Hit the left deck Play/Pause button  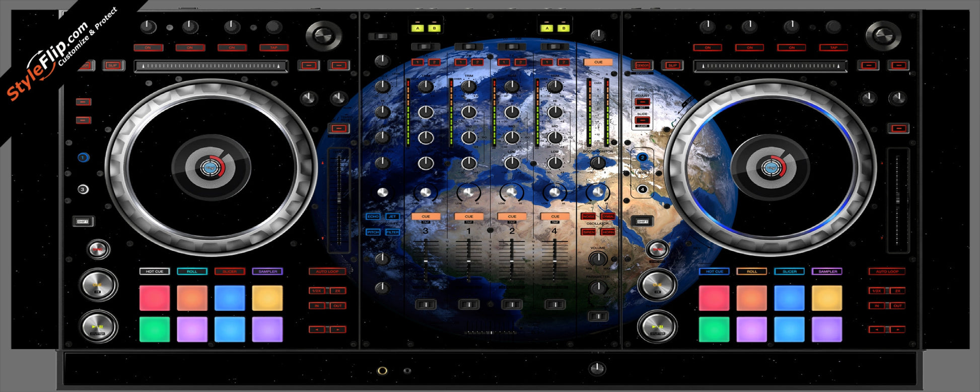coord(98,326)
